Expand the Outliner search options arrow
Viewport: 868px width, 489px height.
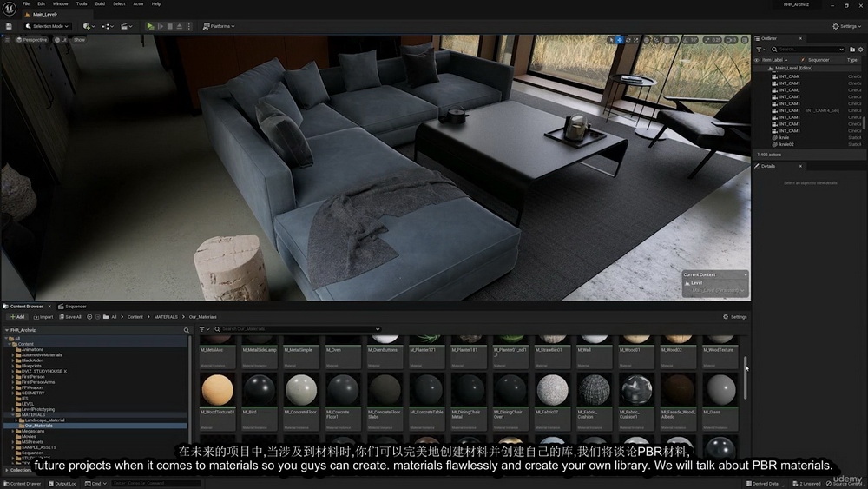point(841,50)
